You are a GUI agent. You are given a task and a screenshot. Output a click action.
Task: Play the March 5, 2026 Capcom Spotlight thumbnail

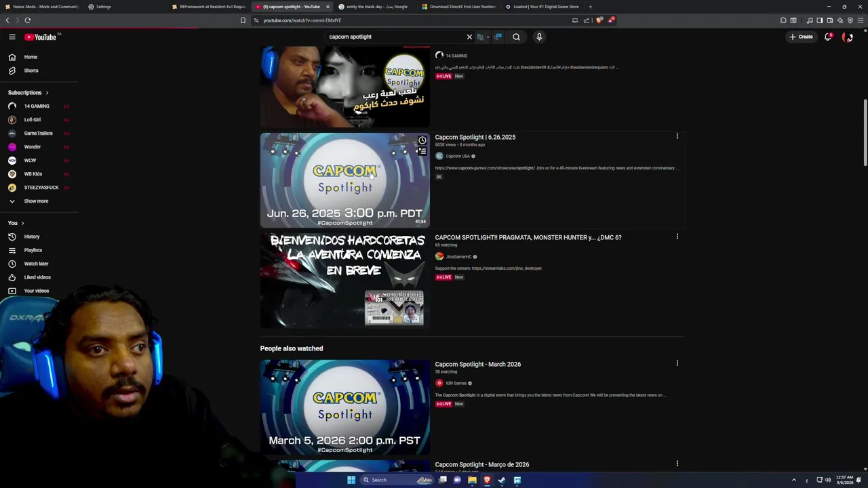[344, 407]
